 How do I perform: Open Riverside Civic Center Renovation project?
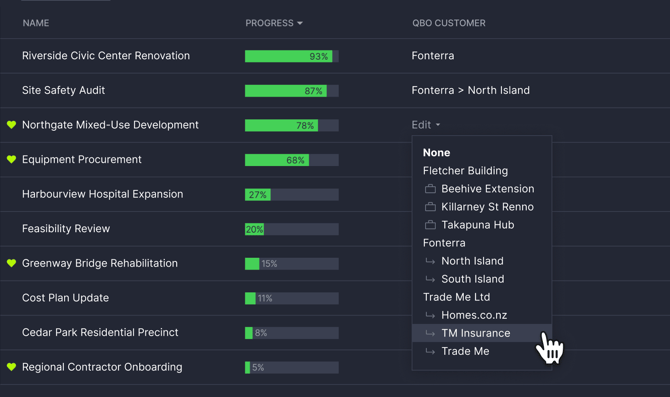[106, 56]
